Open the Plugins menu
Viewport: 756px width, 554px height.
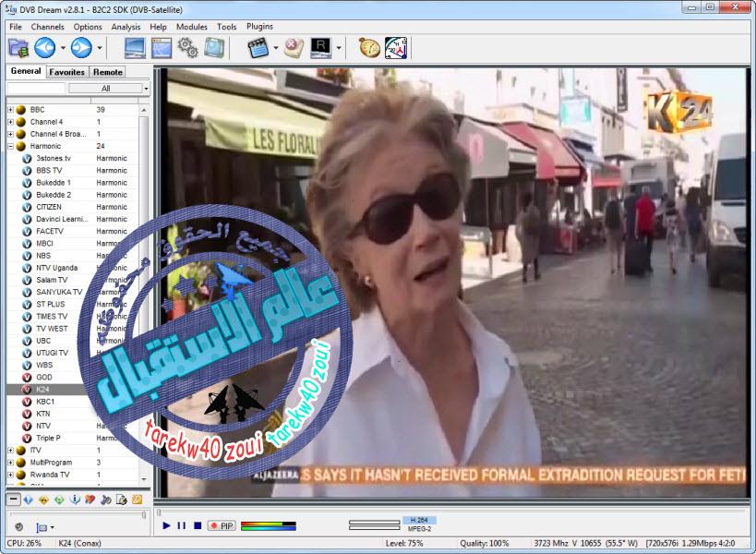260,27
